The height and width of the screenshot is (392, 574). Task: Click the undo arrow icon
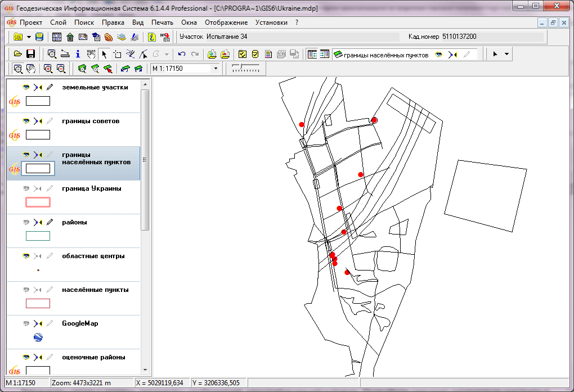pos(181,54)
